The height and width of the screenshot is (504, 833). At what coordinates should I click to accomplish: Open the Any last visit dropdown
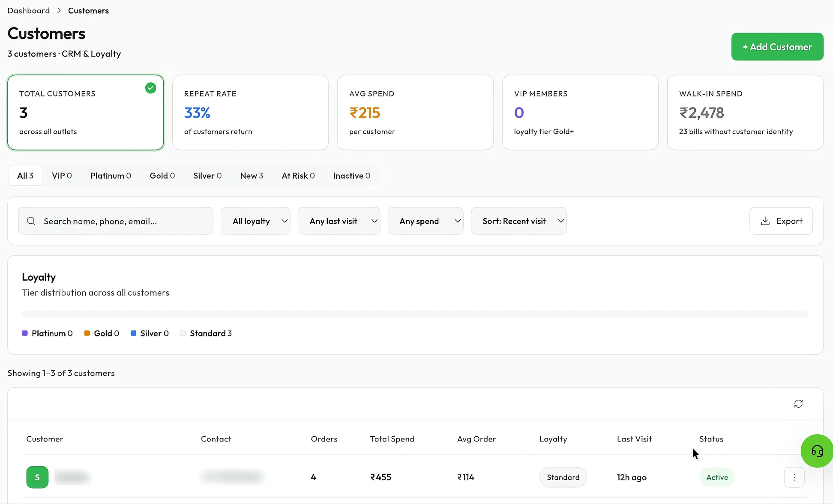click(339, 221)
